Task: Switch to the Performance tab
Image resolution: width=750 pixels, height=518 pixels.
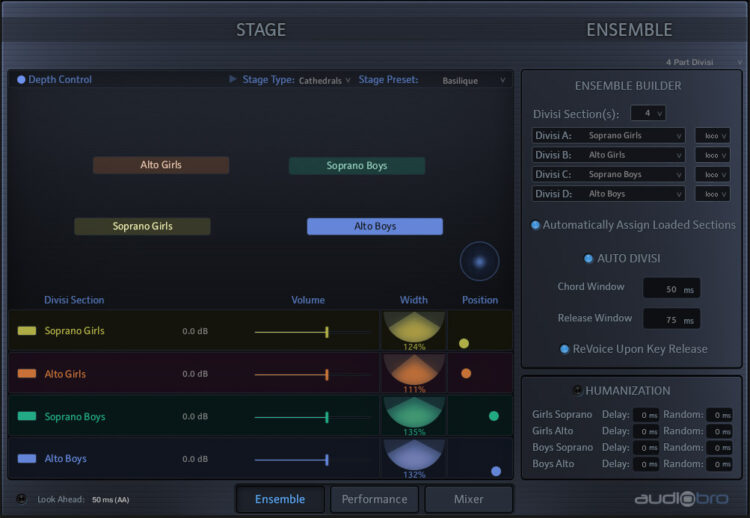Action: [x=375, y=499]
